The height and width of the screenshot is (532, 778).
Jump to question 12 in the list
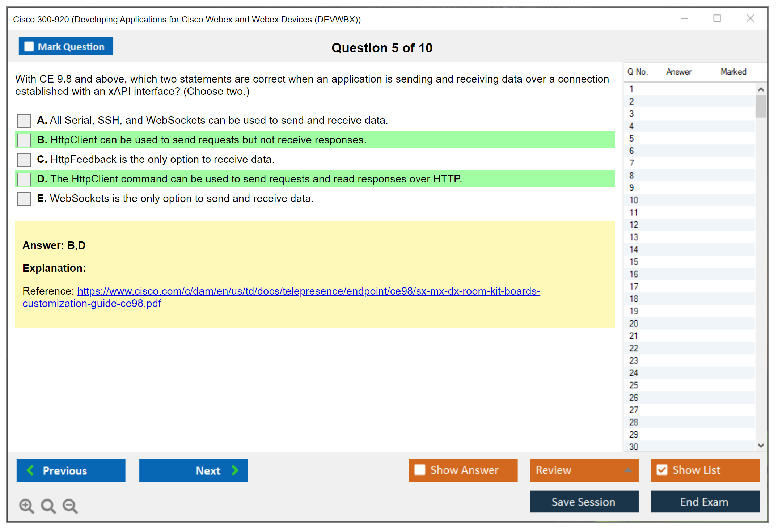coord(634,225)
